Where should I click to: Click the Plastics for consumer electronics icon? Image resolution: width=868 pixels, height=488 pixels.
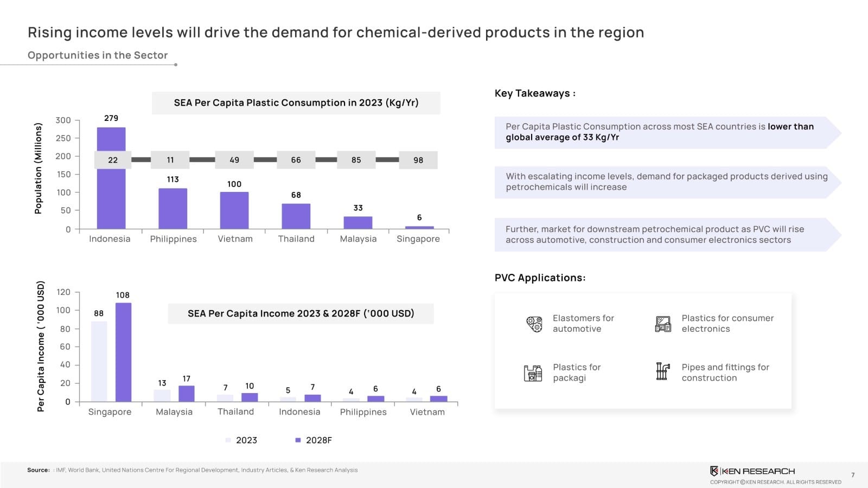click(663, 324)
